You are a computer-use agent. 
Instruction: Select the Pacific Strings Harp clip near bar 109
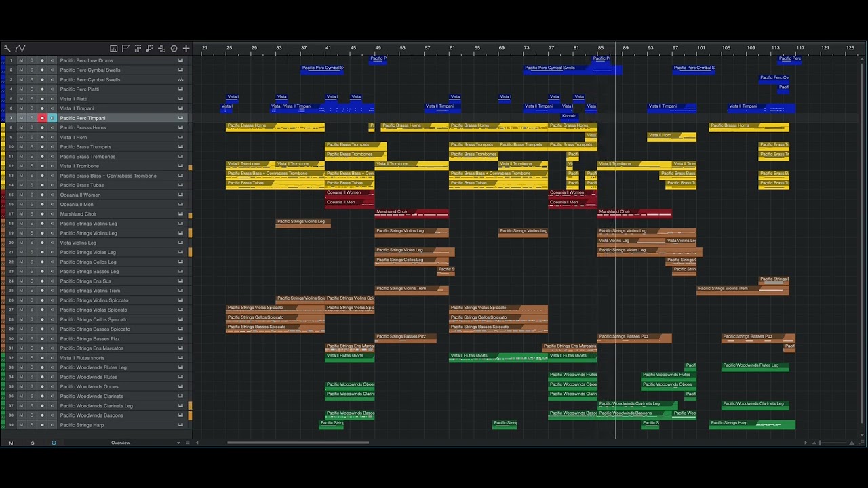tap(752, 424)
